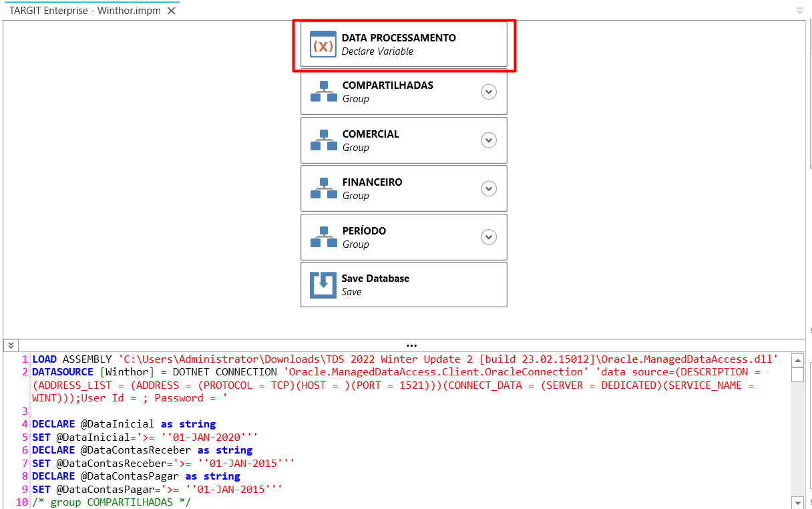Screen dimensions: 812x509
Task: Collapse the script pane with double-chevron
Action: (x=11, y=345)
